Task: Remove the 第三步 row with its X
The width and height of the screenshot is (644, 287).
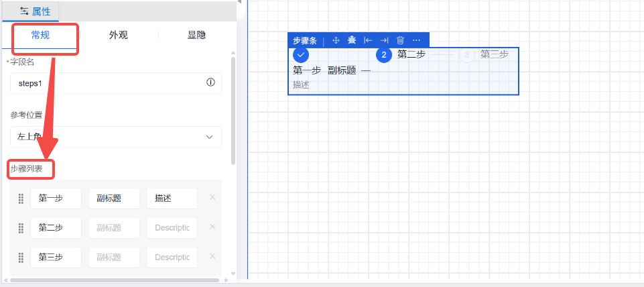Action: coord(212,256)
